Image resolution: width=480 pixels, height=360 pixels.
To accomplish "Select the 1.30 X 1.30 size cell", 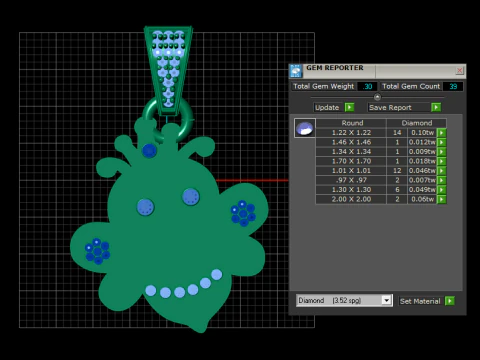I will [351, 190].
